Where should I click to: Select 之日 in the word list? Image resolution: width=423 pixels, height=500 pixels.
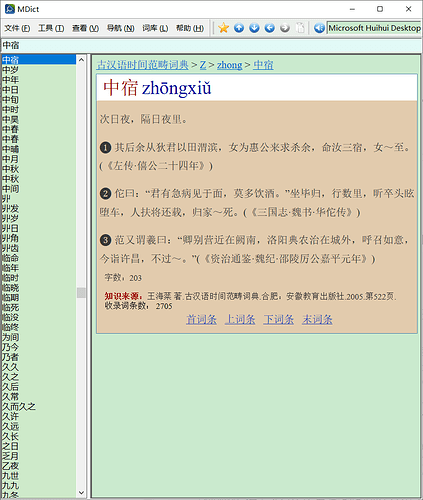pyautogui.click(x=39, y=446)
